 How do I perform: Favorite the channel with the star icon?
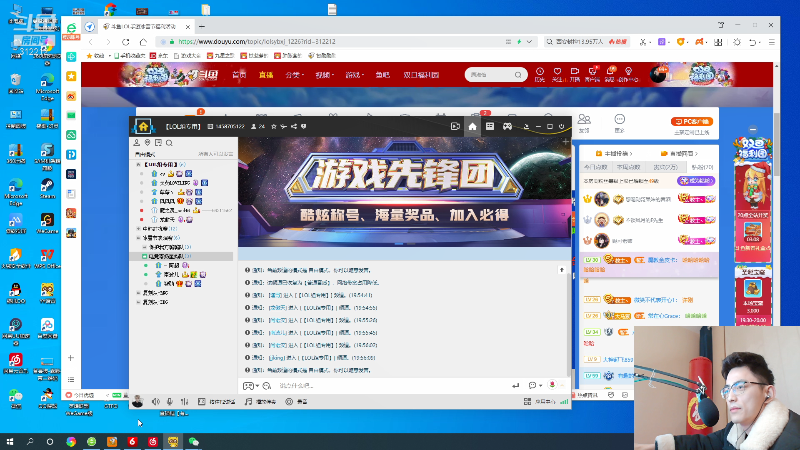(x=274, y=127)
